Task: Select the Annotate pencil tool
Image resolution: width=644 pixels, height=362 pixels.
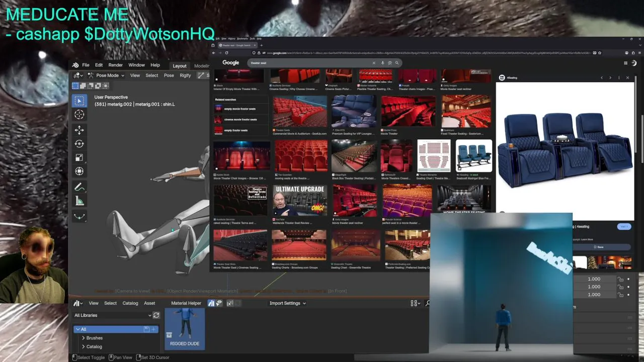Action: pos(79,187)
